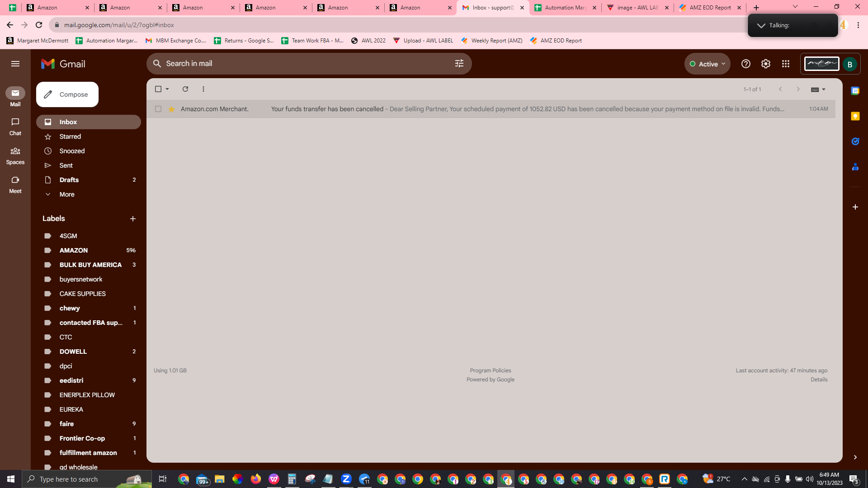
Task: Get add-ons plus icon in side panel
Action: tap(855, 207)
